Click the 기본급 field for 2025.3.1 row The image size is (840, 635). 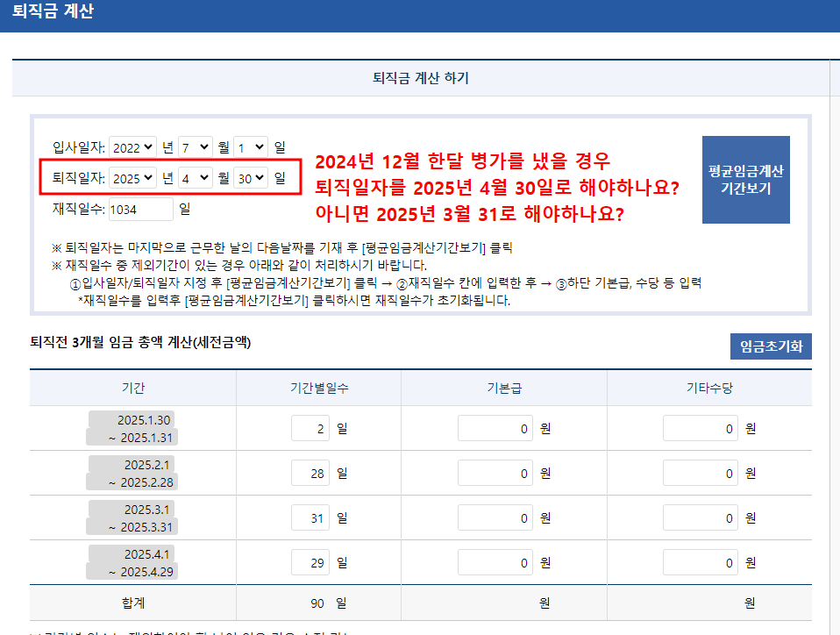pos(495,517)
